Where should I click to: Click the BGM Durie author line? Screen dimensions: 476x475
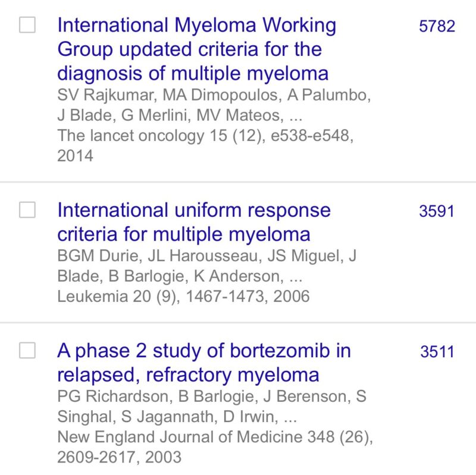206,257
